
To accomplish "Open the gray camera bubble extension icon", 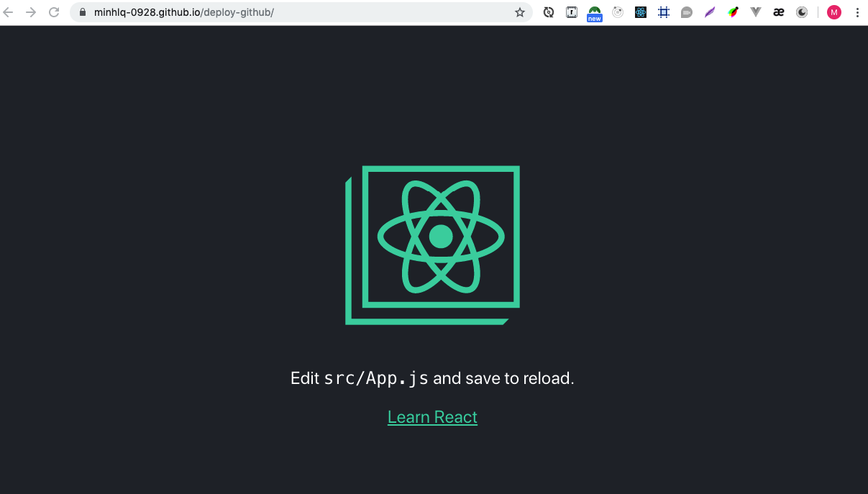I will point(687,12).
